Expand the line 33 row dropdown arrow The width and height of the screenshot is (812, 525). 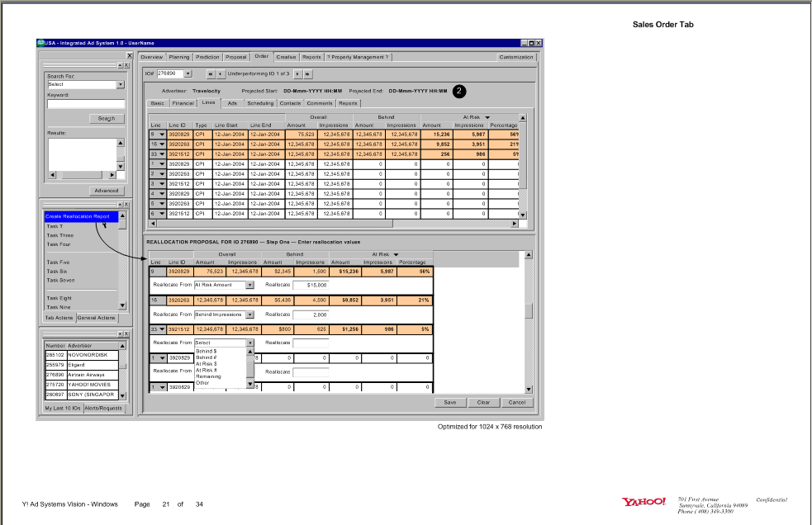164,329
